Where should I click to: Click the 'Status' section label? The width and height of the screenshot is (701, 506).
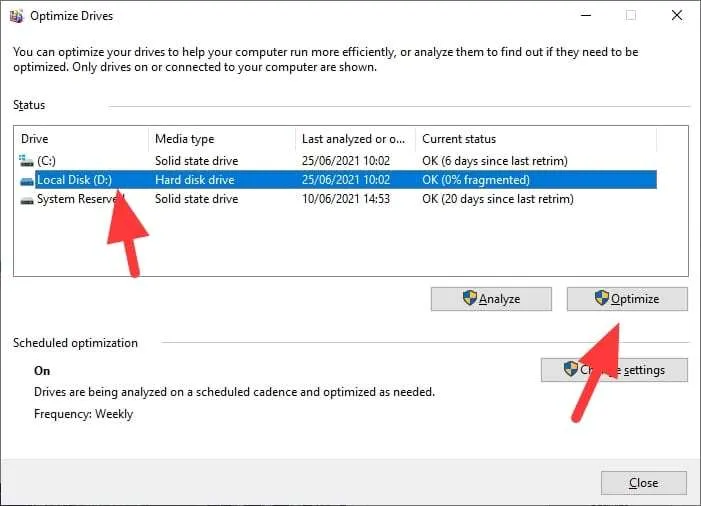29,105
